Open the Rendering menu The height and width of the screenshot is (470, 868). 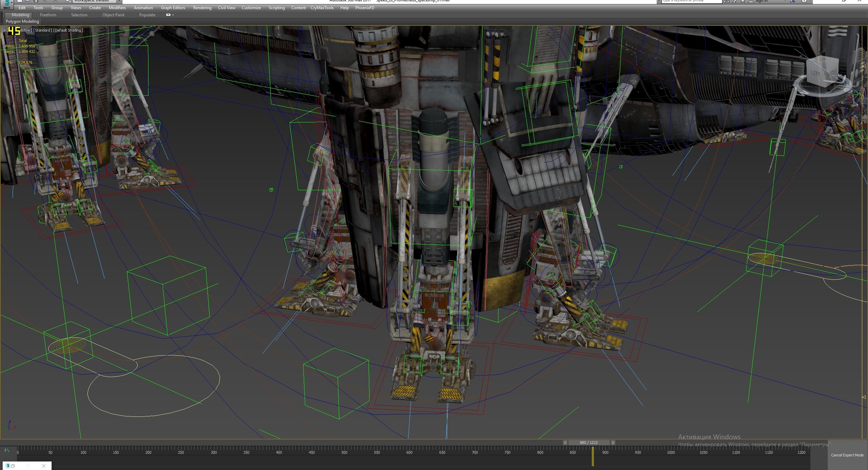click(202, 8)
